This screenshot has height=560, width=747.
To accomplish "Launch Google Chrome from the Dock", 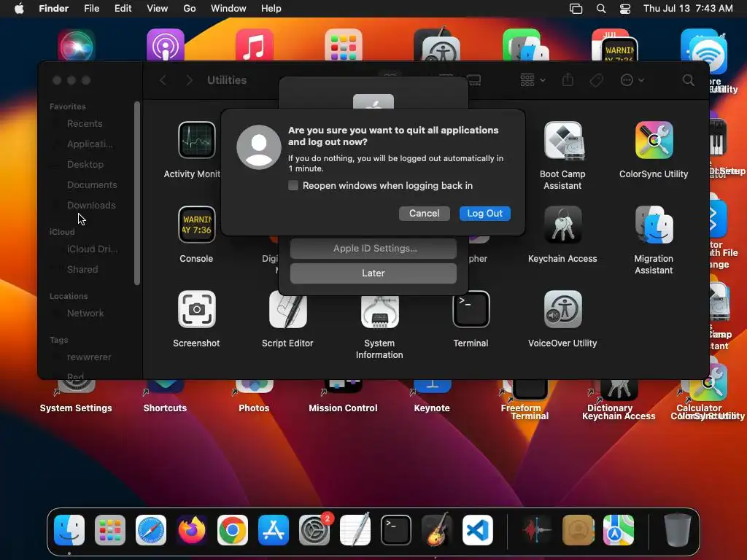I will point(233,530).
